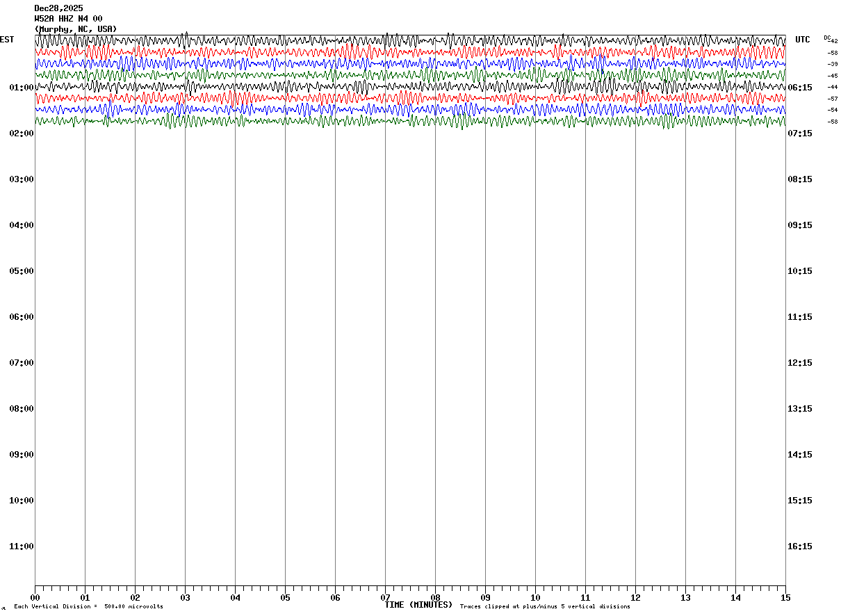
Task: Click the DC offset value -42
Action: click(833, 42)
